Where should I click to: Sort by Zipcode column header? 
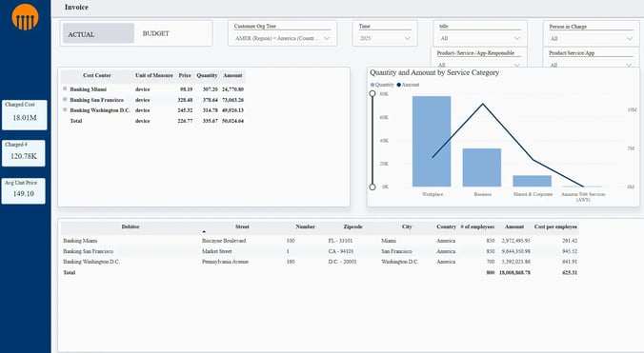coord(352,226)
